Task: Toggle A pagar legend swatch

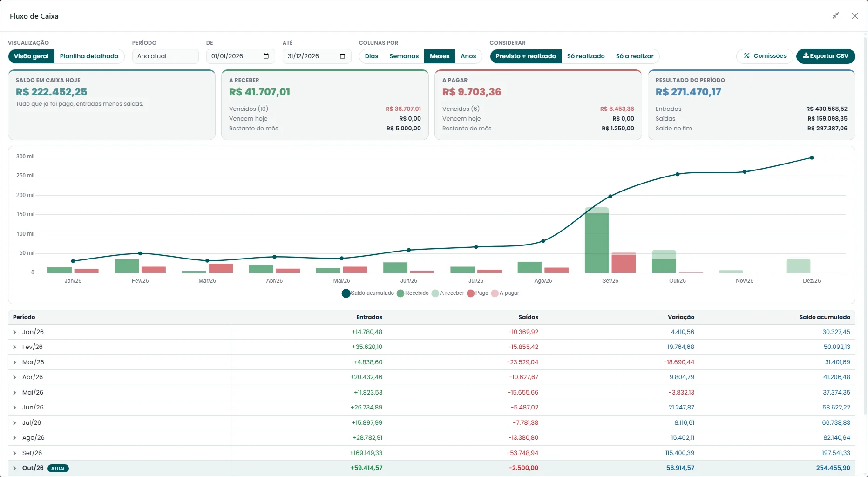Action: pos(495,293)
